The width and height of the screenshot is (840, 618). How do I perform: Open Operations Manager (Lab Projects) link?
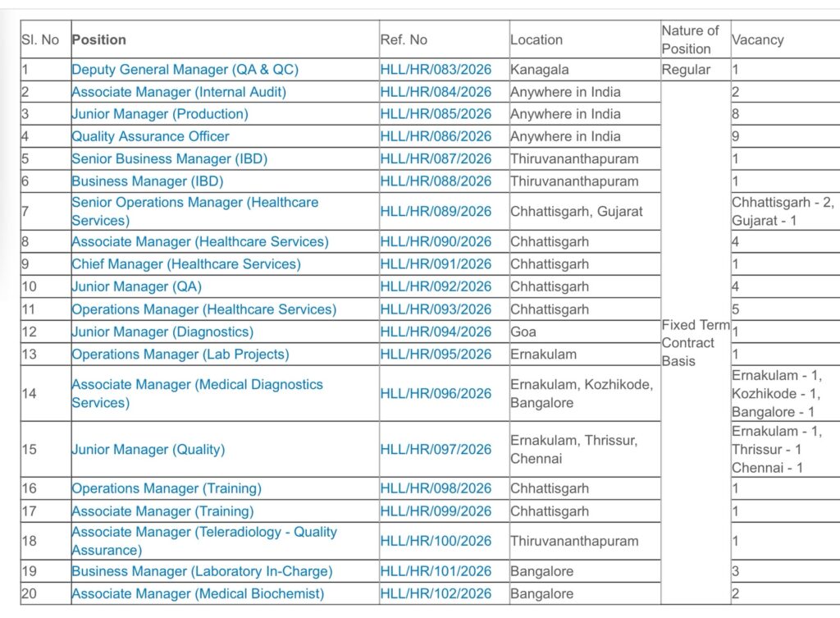point(180,355)
